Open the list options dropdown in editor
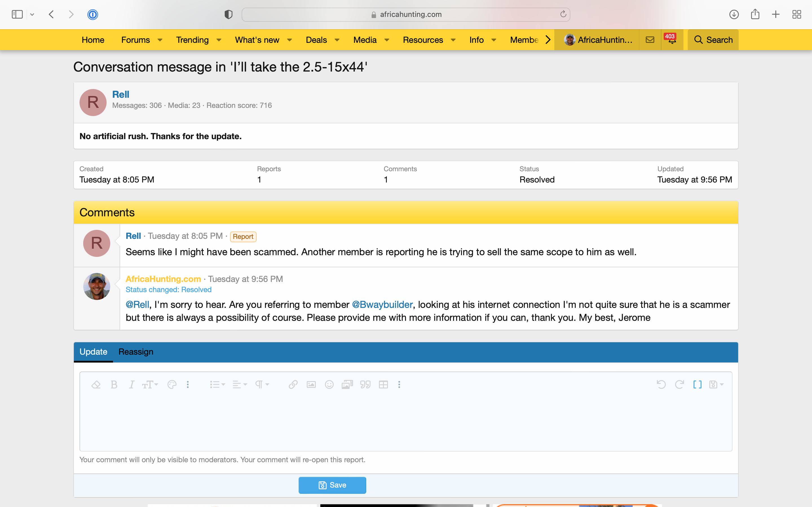The image size is (812, 507). 217,384
